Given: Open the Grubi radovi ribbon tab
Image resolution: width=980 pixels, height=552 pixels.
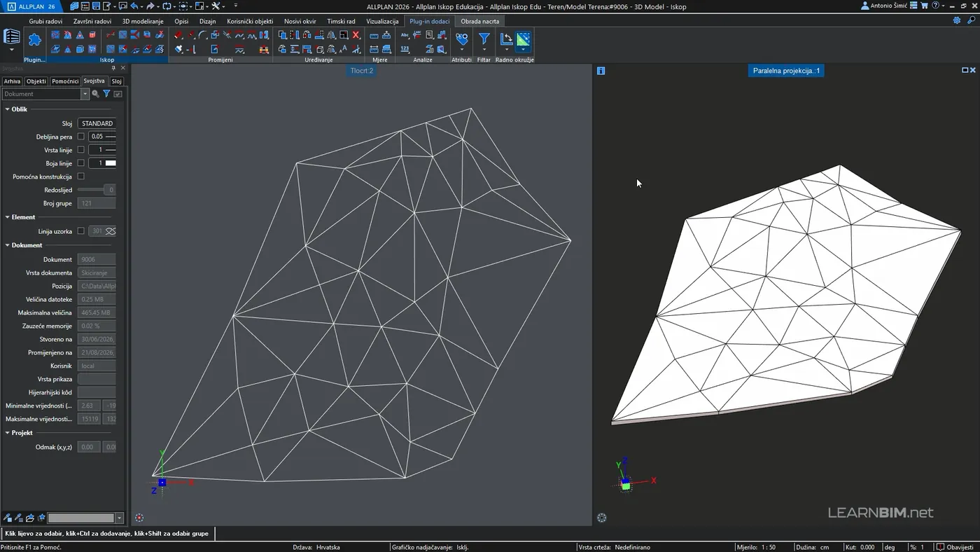Looking at the screenshot, I should [45, 21].
